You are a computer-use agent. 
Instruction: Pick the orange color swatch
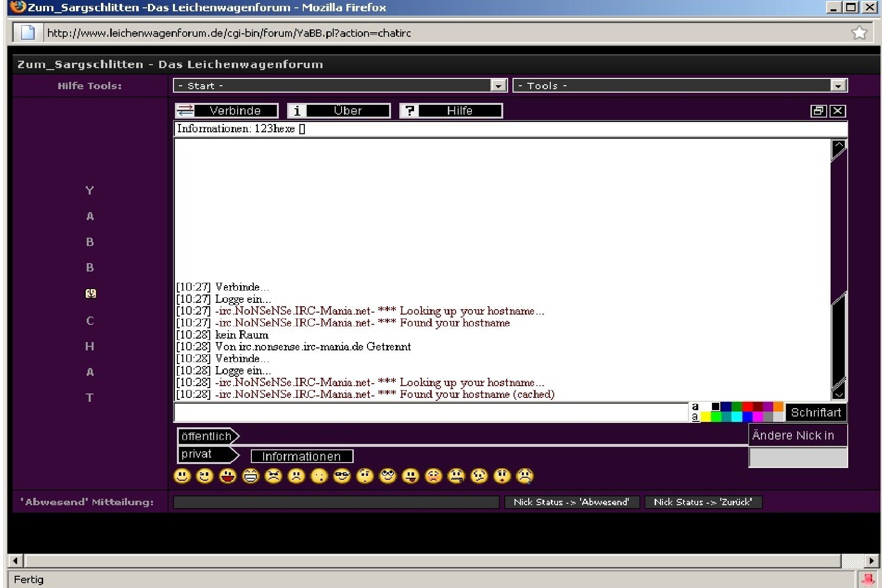tap(778, 407)
